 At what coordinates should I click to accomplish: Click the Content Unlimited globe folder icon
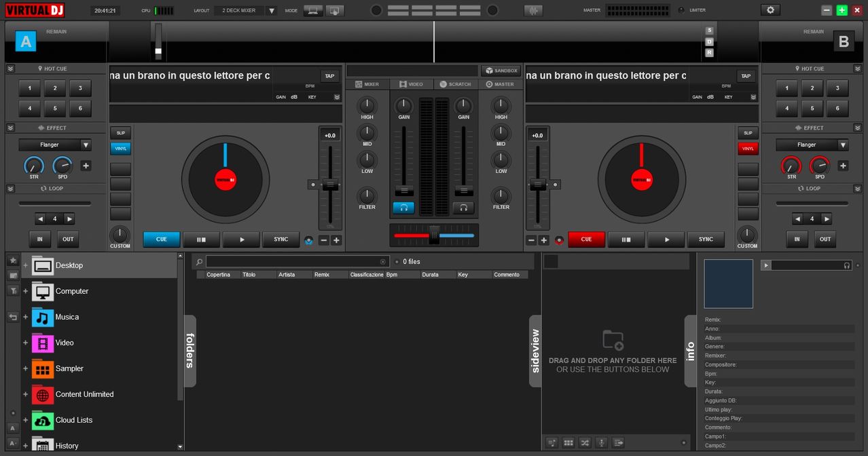[x=43, y=394]
